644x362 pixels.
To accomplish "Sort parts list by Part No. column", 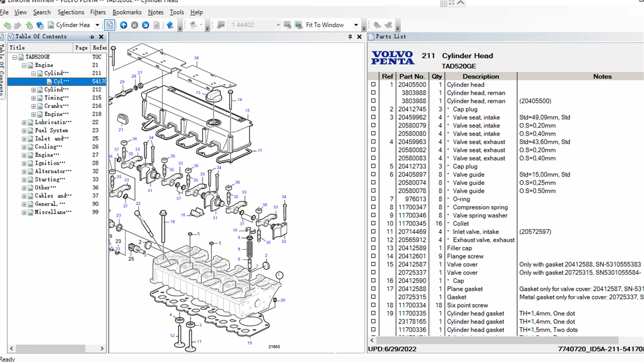I will click(x=412, y=76).
